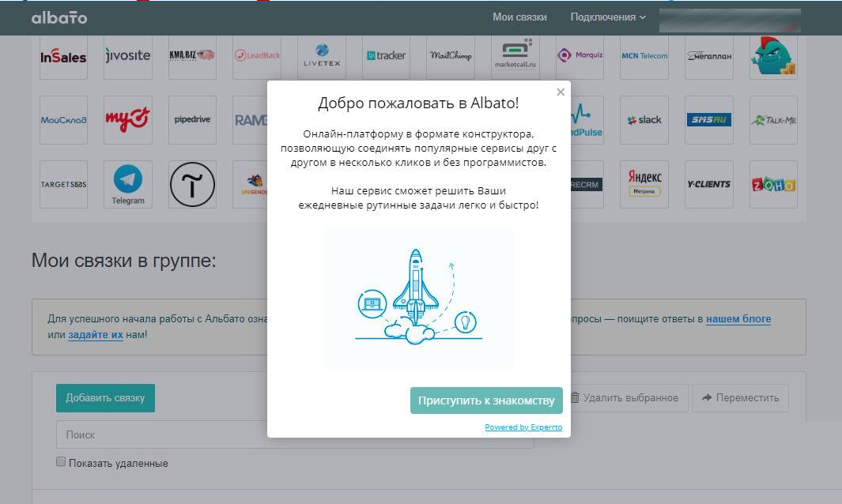Click the 'Поиск' search field

point(158,434)
